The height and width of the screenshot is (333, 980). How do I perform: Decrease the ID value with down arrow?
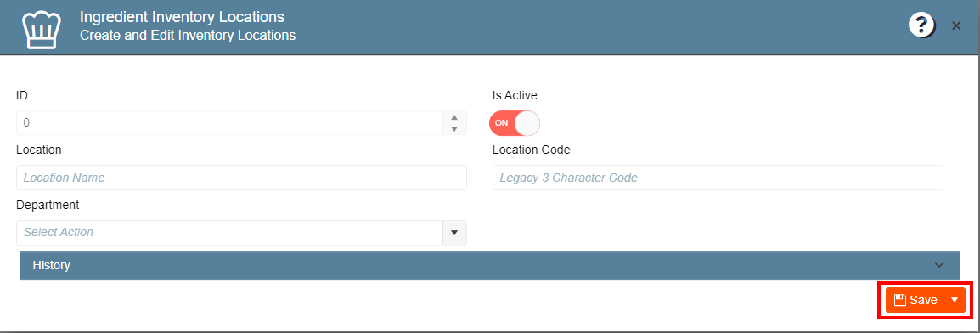[454, 129]
